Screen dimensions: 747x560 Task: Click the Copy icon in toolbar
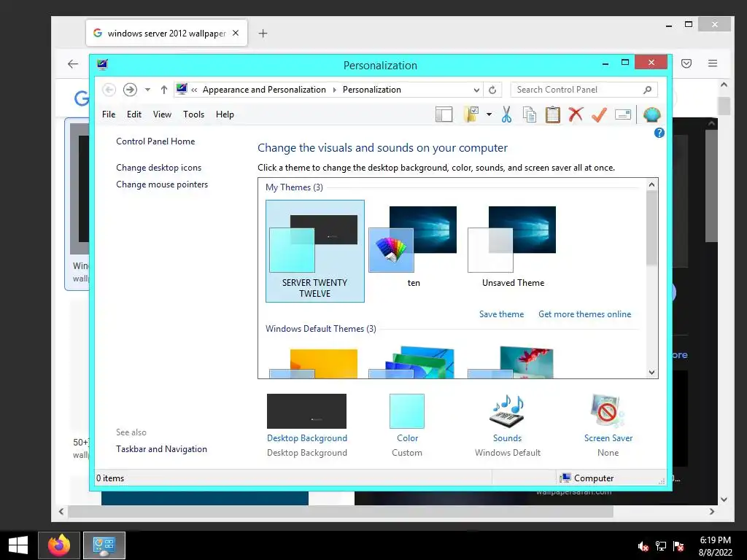pos(530,114)
